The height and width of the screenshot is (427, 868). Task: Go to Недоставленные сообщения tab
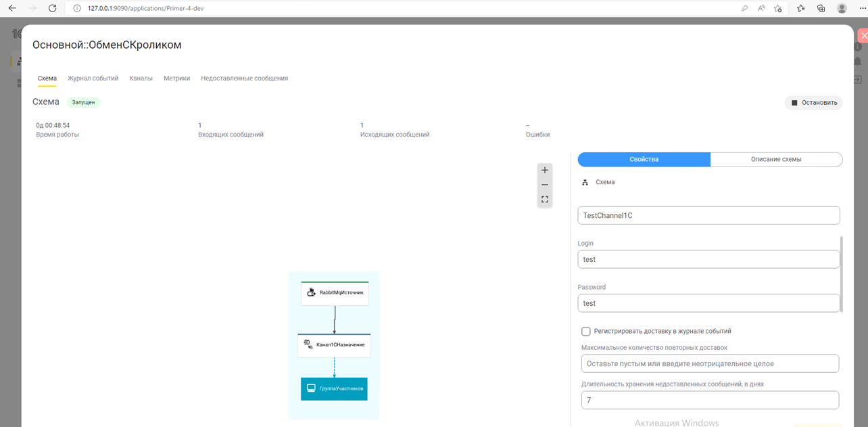tap(244, 78)
